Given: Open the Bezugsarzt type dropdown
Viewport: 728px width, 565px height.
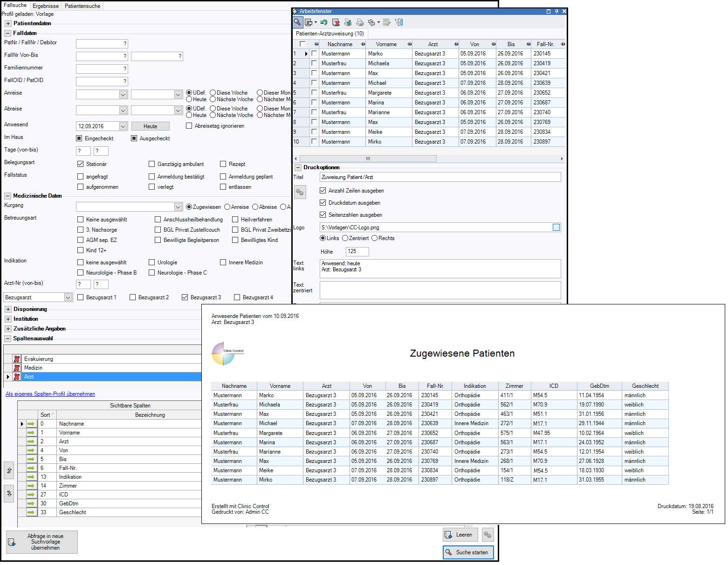Looking at the screenshot, I should (68, 297).
